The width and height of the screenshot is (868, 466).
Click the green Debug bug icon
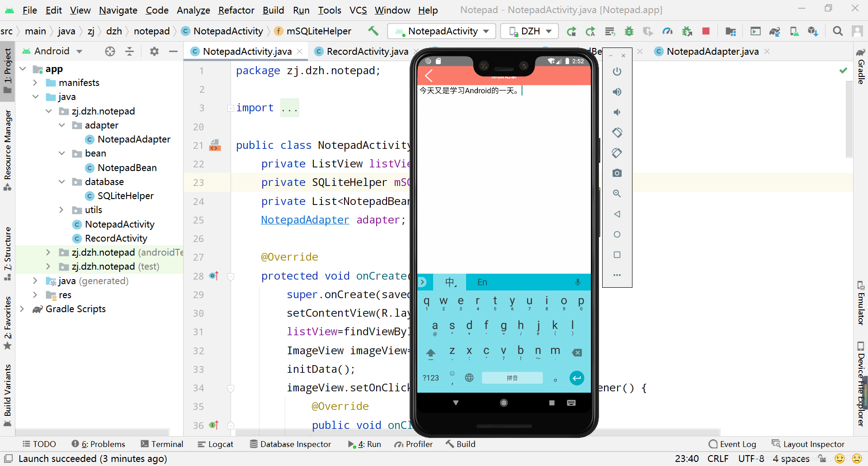point(629,31)
